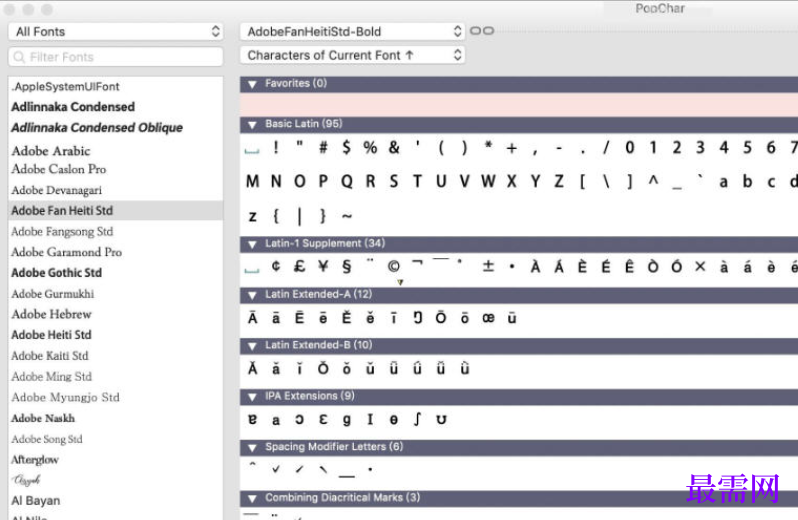This screenshot has height=520, width=798.
Task: Pick the yen ¥ character
Action: point(323,266)
